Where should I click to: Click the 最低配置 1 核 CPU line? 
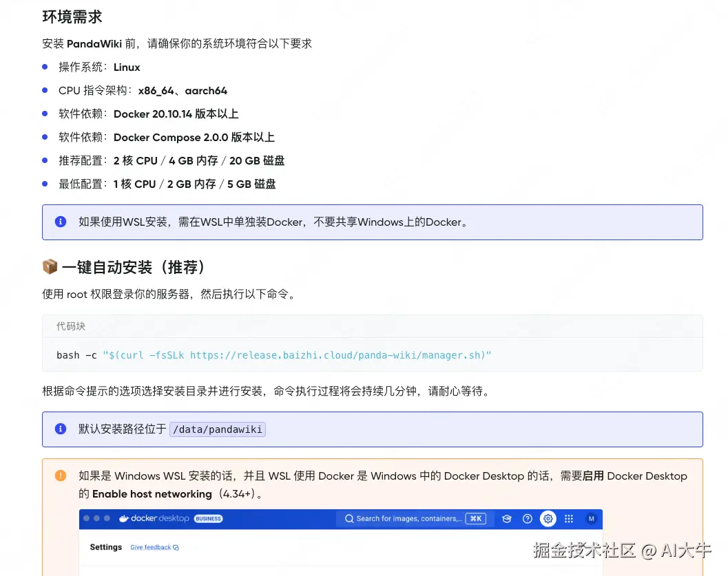click(167, 184)
